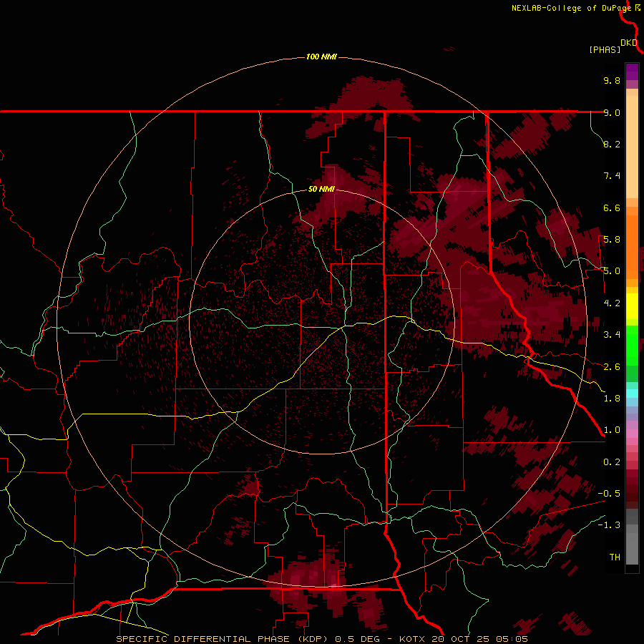Select the 3.4 value on the color scale
The width and height of the screenshot is (644, 644).
[x=612, y=335]
